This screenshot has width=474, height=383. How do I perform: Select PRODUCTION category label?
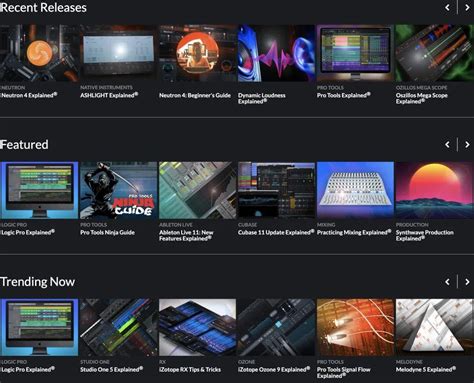pyautogui.click(x=412, y=225)
